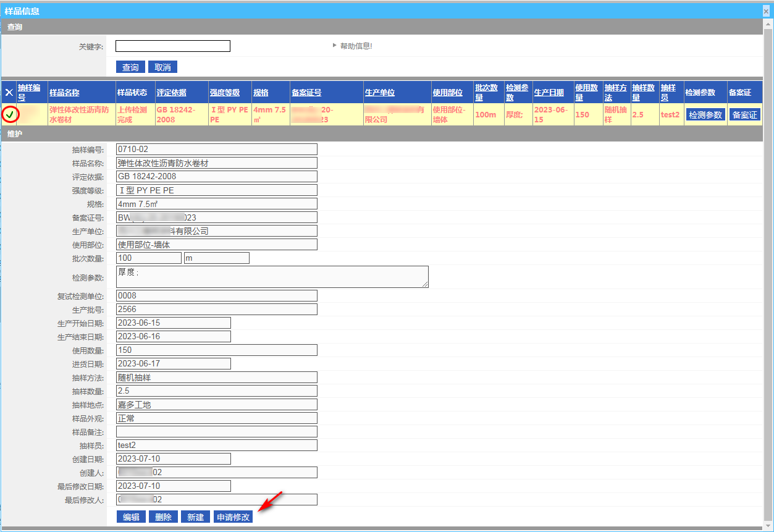Screen dimensions: 774x532
Task: Click the 抽样地点 field containing 嘉多工地
Action: point(216,404)
